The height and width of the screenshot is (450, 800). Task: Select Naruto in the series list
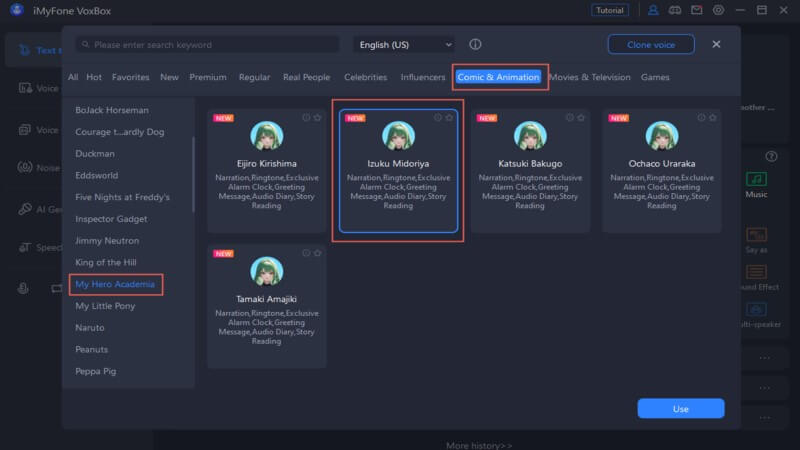90,328
